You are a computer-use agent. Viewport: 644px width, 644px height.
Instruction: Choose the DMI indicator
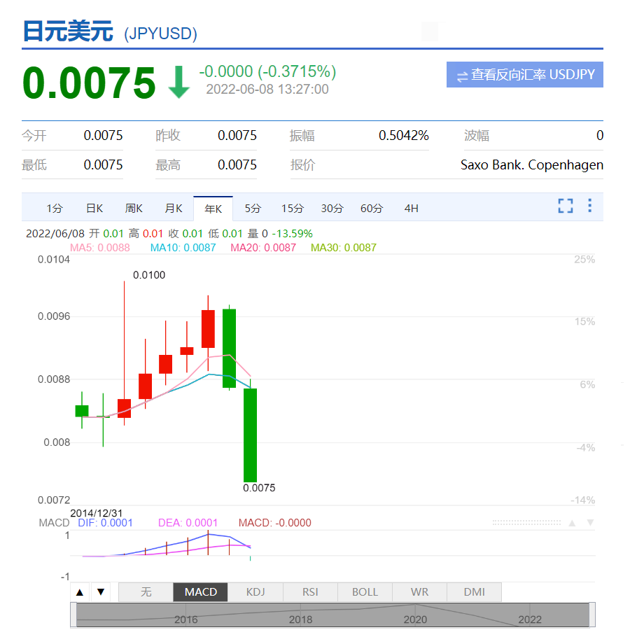[474, 592]
